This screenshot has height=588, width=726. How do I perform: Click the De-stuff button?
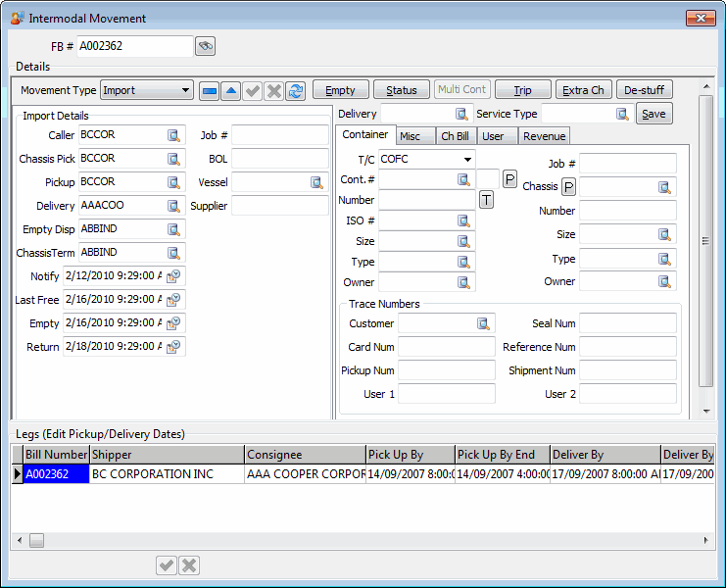click(x=644, y=90)
